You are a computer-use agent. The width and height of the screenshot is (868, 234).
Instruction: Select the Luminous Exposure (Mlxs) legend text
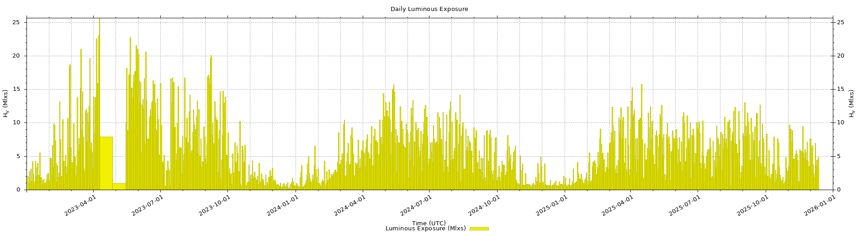click(425, 229)
